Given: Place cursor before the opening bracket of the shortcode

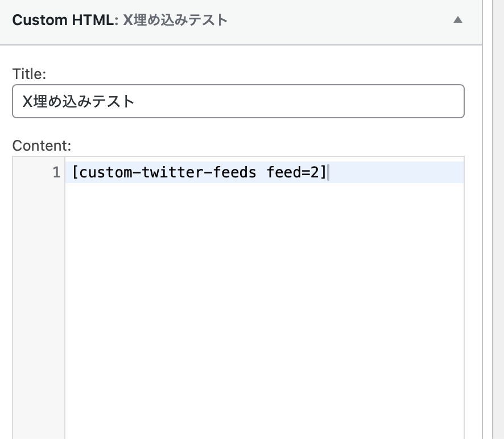Looking at the screenshot, I should [x=72, y=173].
